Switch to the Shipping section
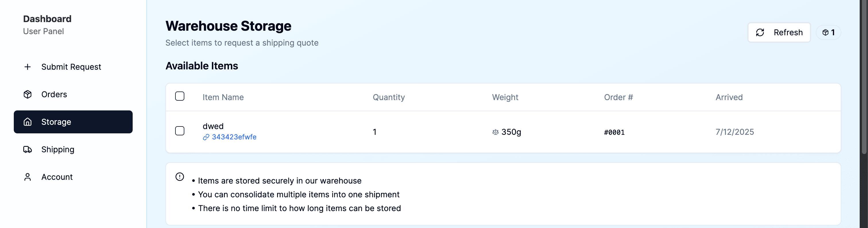 [x=58, y=149]
